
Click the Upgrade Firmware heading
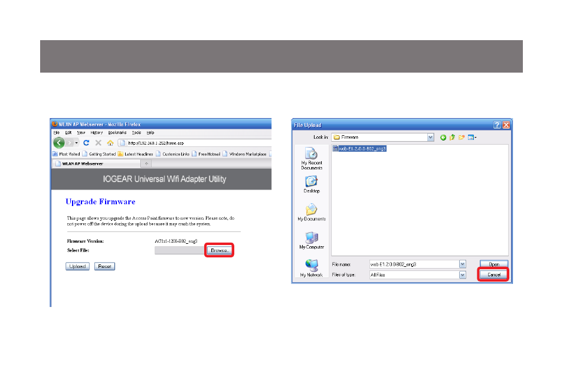coord(100,201)
